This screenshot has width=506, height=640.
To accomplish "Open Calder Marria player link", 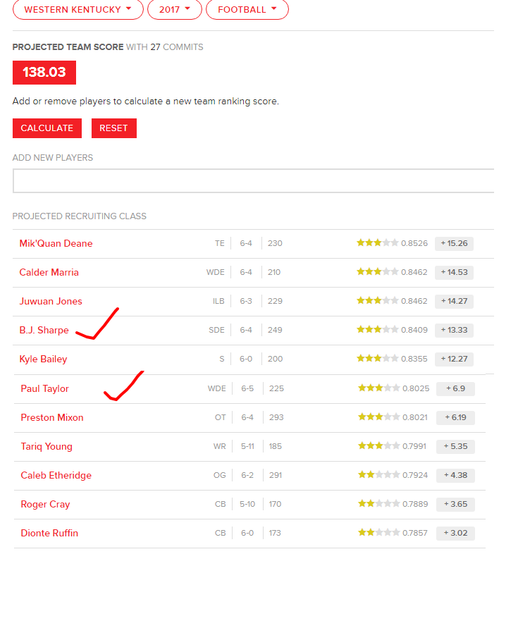I will pos(49,272).
